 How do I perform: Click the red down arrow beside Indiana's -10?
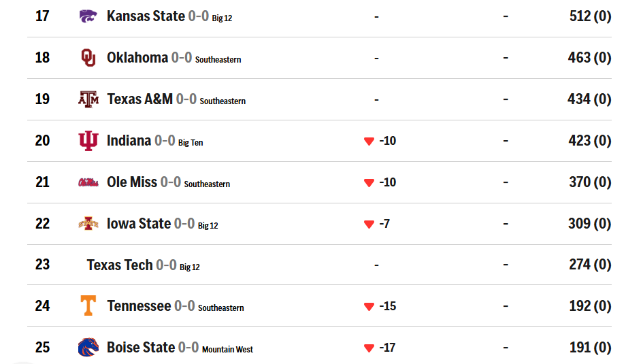pos(369,142)
